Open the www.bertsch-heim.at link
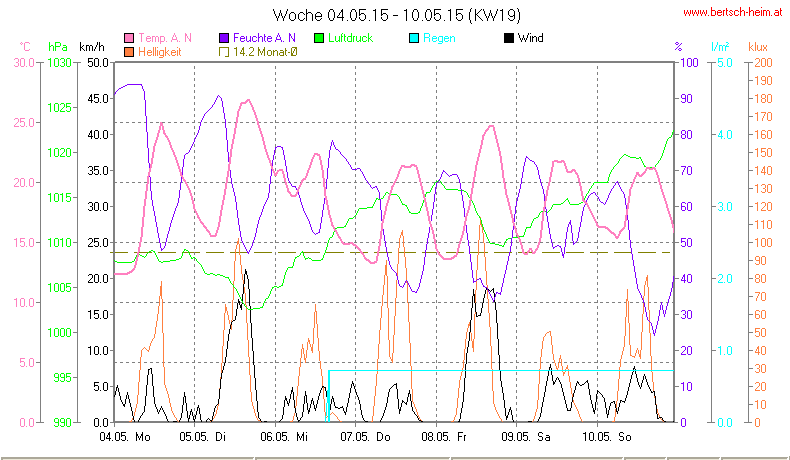 733,13
